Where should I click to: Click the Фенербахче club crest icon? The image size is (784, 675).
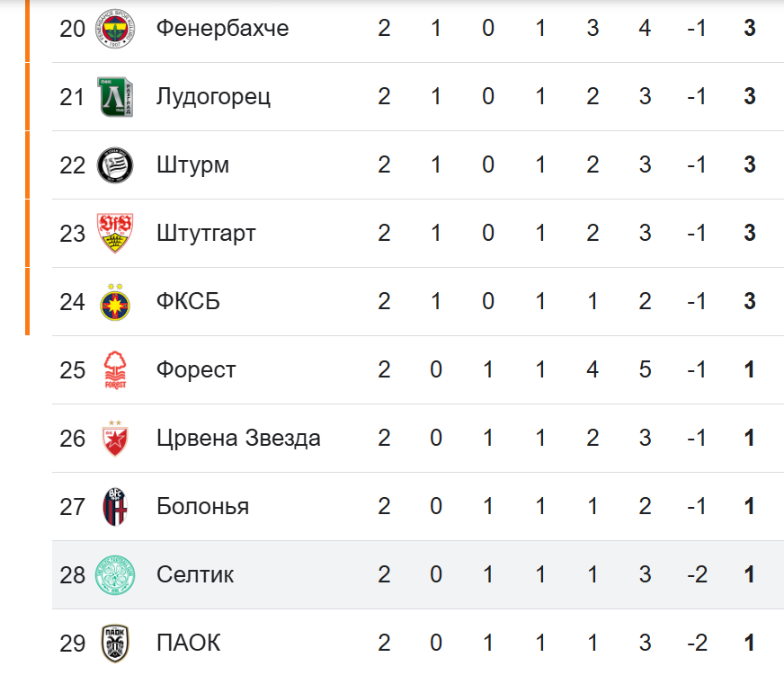pyautogui.click(x=115, y=29)
